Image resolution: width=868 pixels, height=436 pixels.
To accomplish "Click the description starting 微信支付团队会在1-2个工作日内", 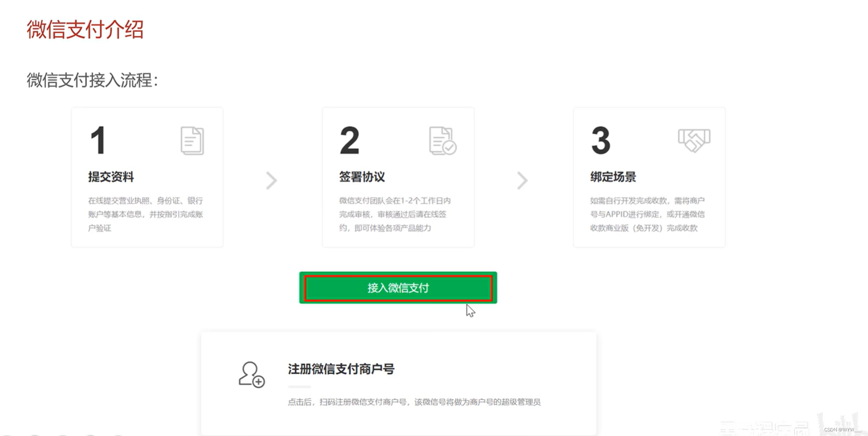I will point(395,214).
